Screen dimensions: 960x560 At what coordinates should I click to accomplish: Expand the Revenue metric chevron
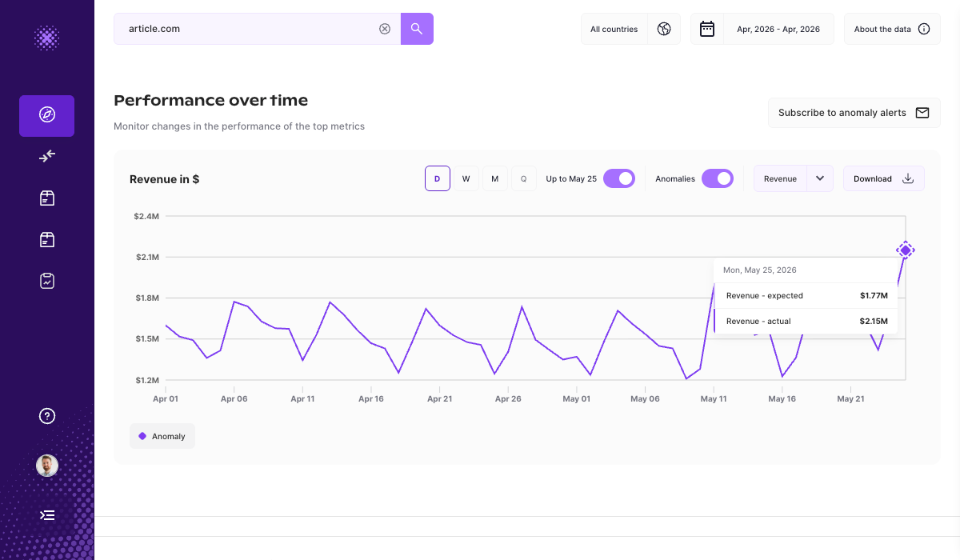pos(820,178)
